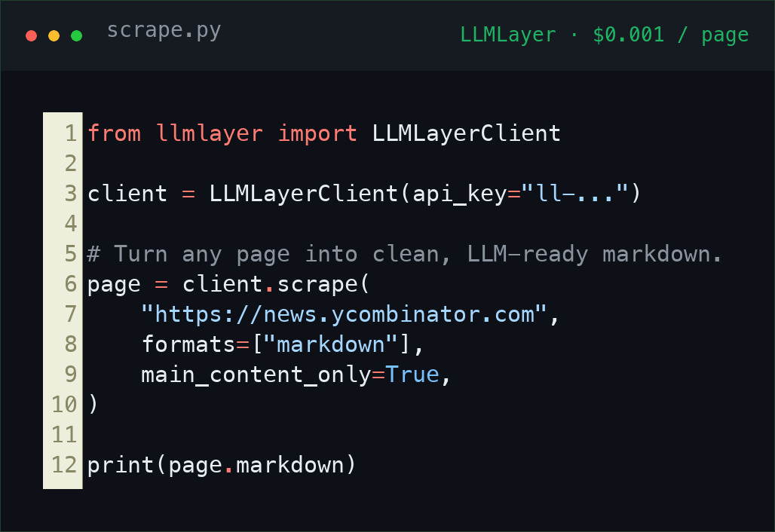Click line number 8 in gutter
The height and width of the screenshot is (532, 775).
coord(71,344)
